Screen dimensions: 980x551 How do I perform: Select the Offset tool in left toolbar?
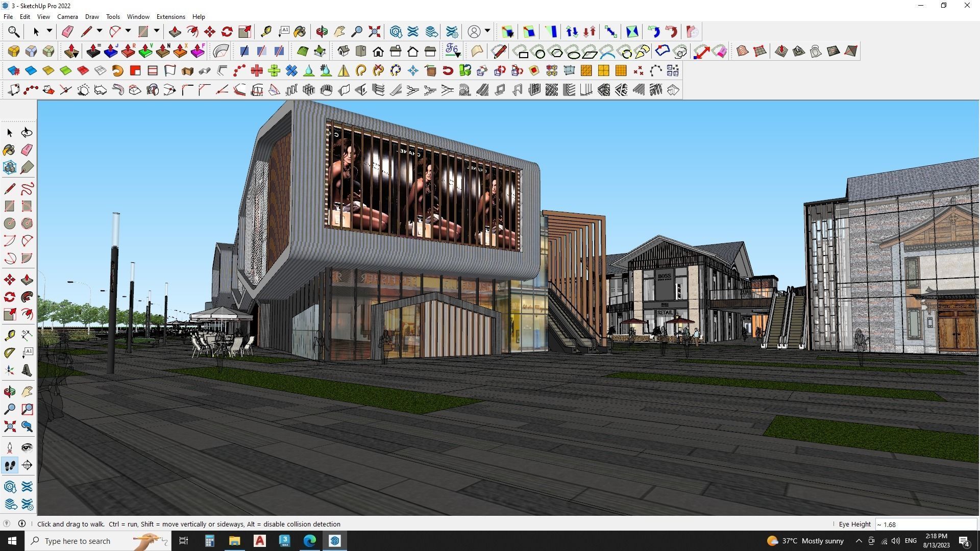27,314
